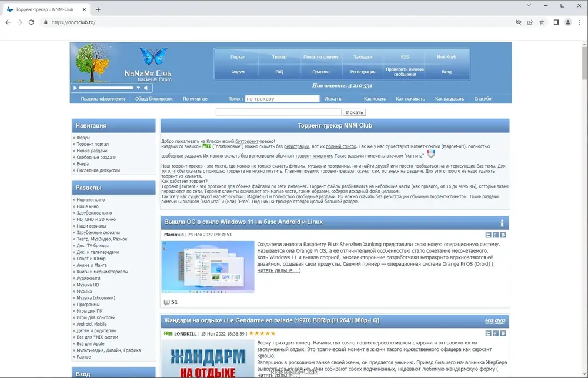Screen dimensions: 588x378
Task: Click the по трекеру search field
Action: [x=282, y=99]
